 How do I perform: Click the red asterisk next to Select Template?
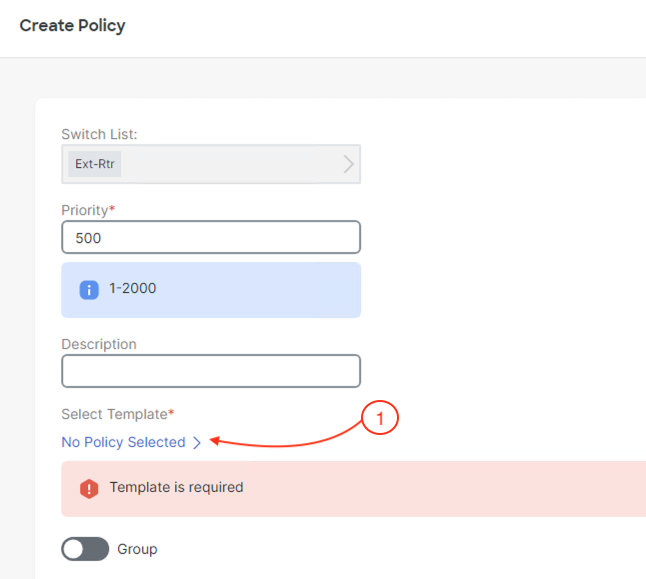[171, 411]
